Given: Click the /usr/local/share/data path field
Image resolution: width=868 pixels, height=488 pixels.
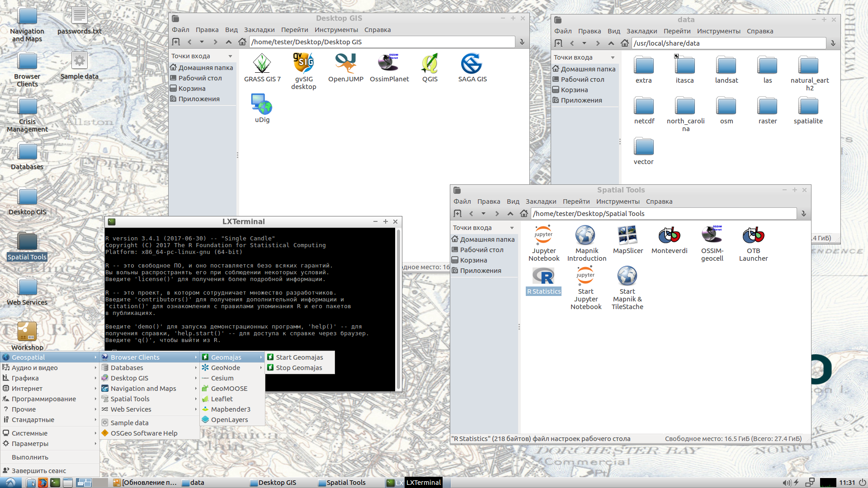Looking at the screenshot, I should [729, 43].
